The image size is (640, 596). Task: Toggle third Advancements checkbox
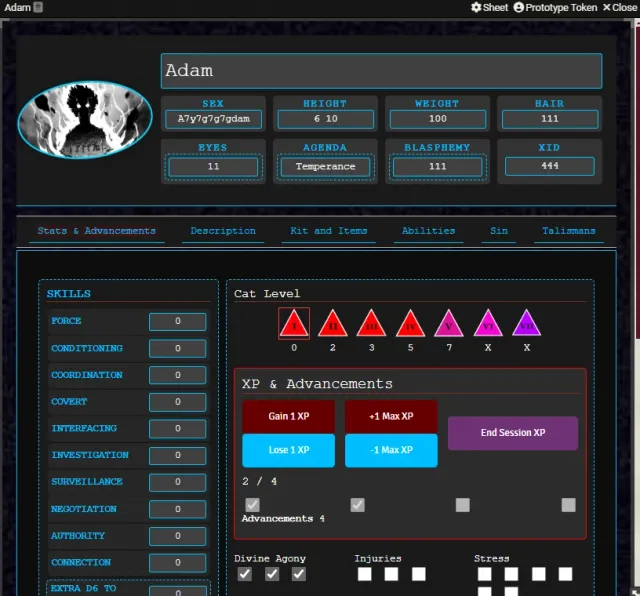pyautogui.click(x=462, y=505)
